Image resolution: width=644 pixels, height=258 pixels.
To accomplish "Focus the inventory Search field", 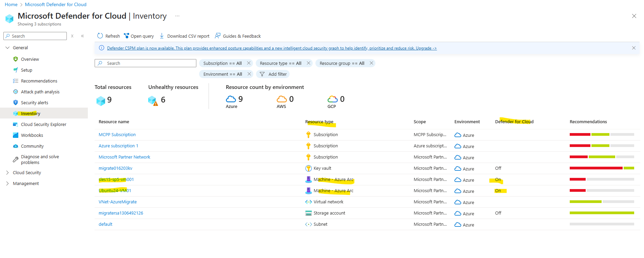I will [x=145, y=63].
